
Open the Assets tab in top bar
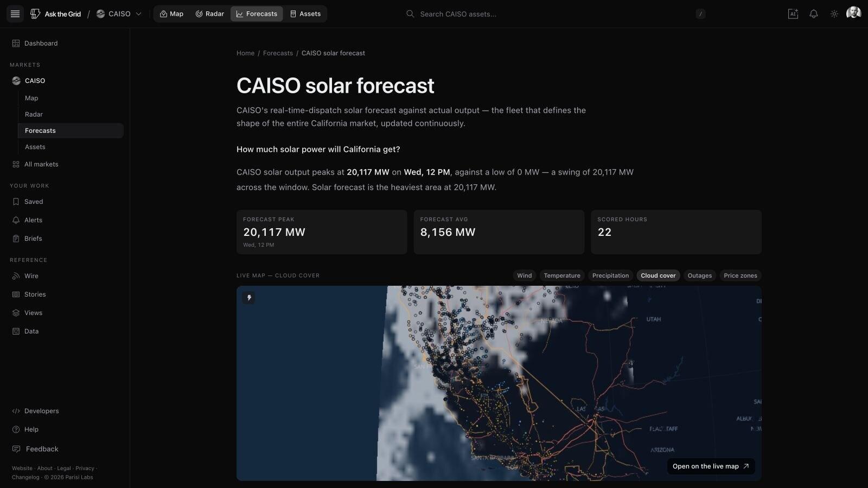[x=305, y=14]
